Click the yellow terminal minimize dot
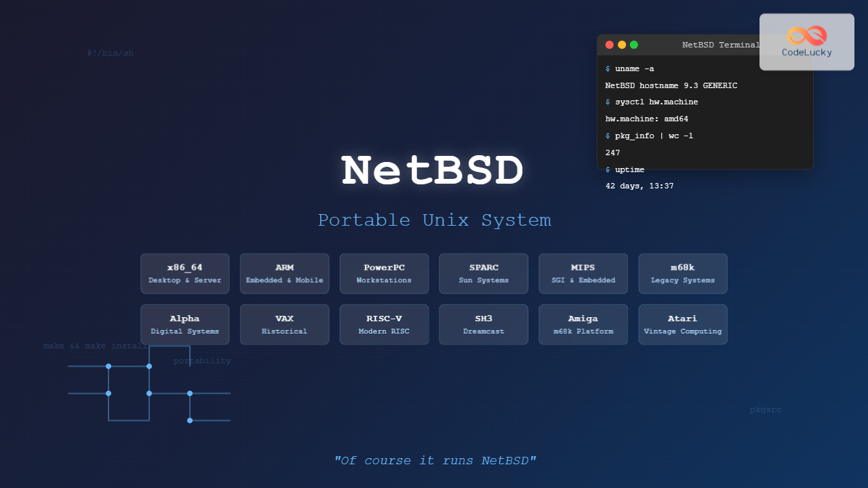Viewport: 868px width, 488px height. (x=622, y=45)
